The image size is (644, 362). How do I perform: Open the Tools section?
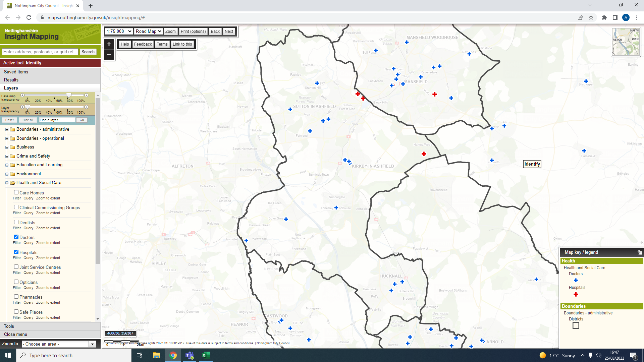pyautogui.click(x=9, y=326)
